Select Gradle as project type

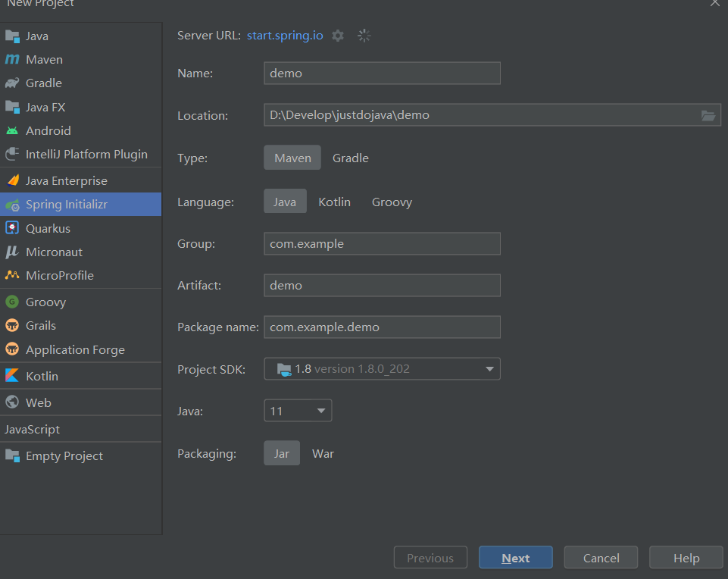(351, 158)
